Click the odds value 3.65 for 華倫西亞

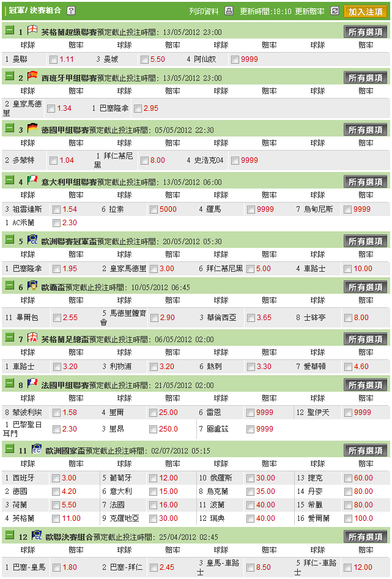pos(264,318)
